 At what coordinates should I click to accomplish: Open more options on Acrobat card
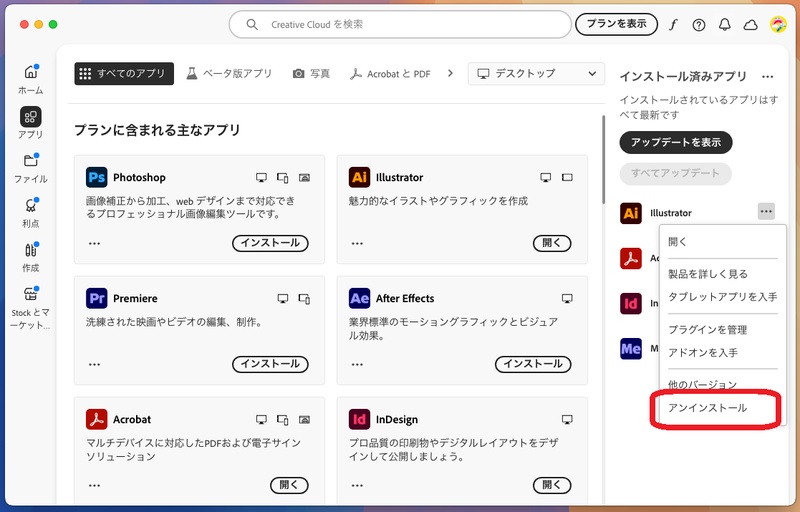[94, 485]
